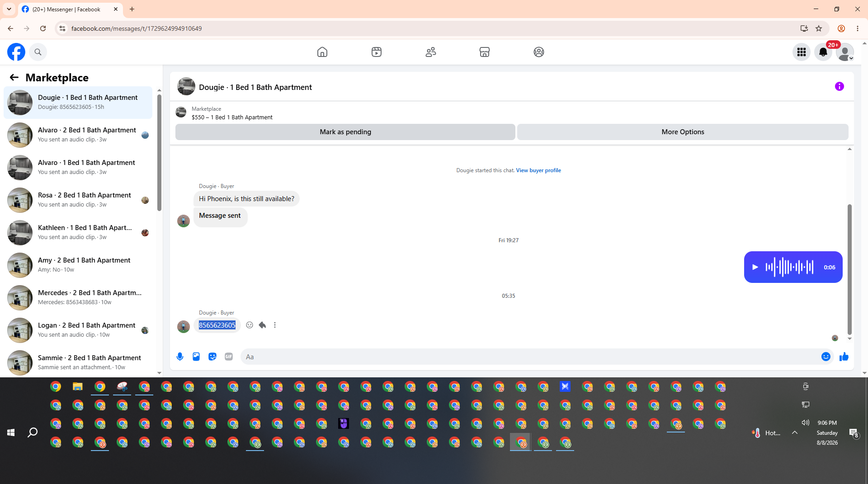Switch to the Messenger | Facebook tab

click(66, 9)
